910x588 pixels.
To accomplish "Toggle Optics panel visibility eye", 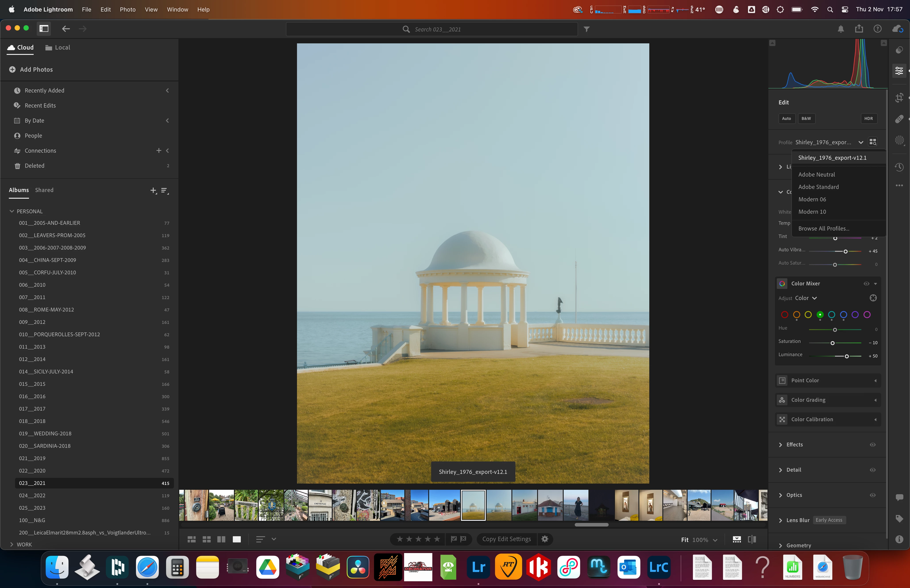I will (873, 495).
